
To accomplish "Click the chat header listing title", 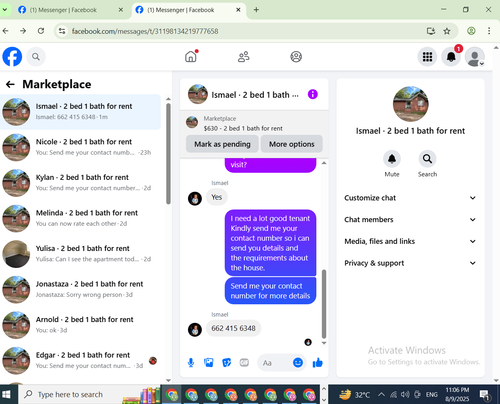I will click(x=255, y=95).
